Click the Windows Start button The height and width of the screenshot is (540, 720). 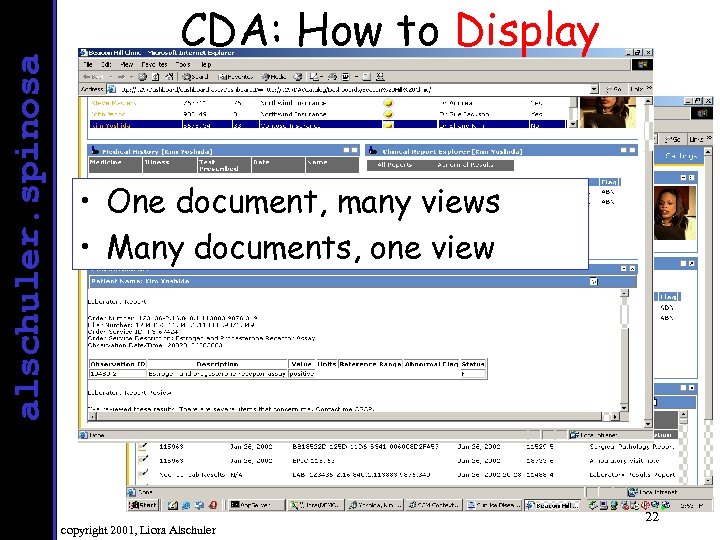(143, 505)
